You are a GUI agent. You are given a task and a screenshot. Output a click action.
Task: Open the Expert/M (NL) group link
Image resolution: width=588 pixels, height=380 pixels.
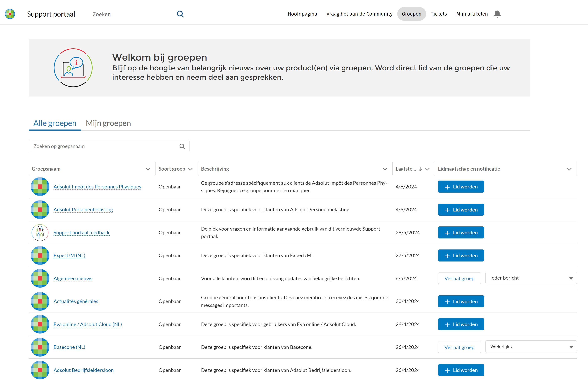click(x=69, y=255)
